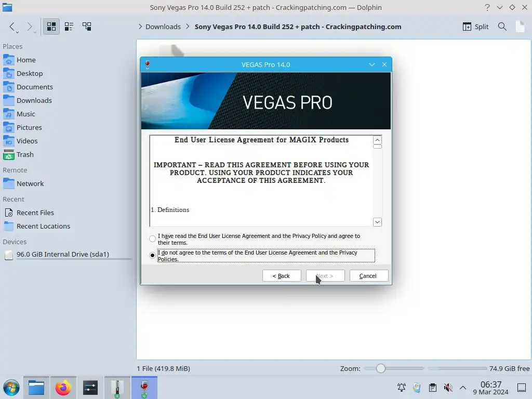Launch Firefox from the taskbar

pyautogui.click(x=63, y=388)
